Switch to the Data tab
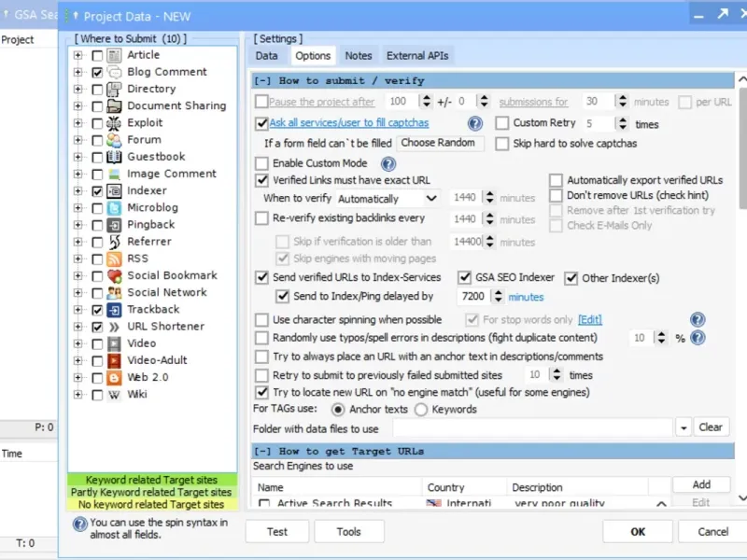Image resolution: width=747 pixels, height=560 pixels. pyautogui.click(x=267, y=56)
